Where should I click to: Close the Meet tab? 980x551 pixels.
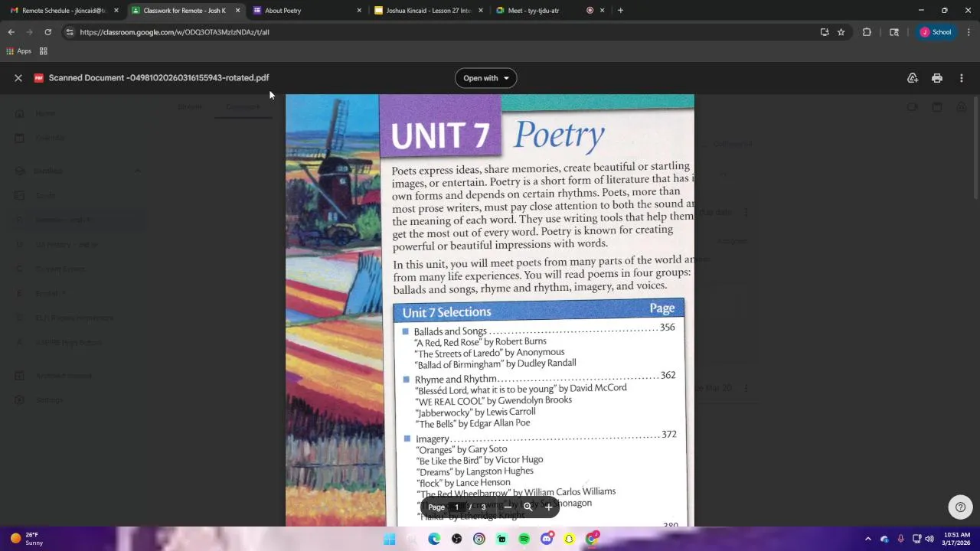coord(602,11)
